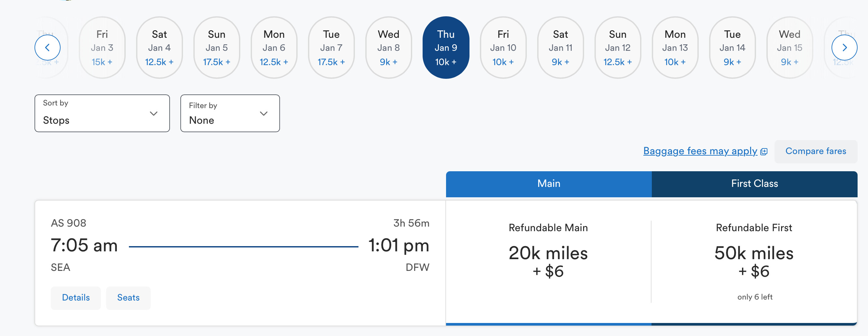Choose Tue Jan 14 date bubble
This screenshot has height=336, width=868.
(x=732, y=48)
